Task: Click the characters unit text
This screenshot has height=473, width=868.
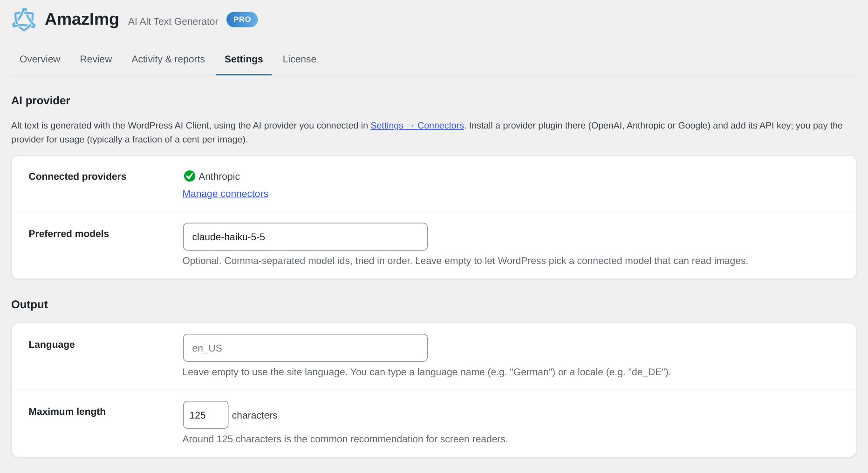Action: pyautogui.click(x=255, y=415)
